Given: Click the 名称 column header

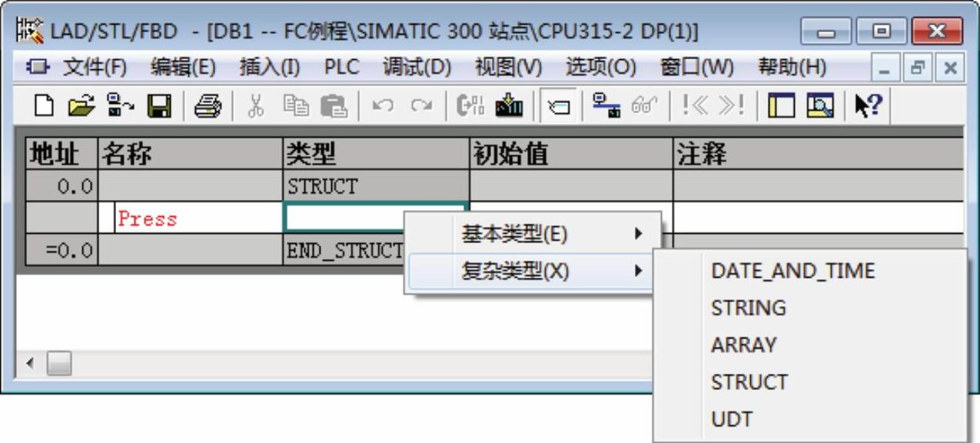Looking at the screenshot, I should tap(191, 155).
